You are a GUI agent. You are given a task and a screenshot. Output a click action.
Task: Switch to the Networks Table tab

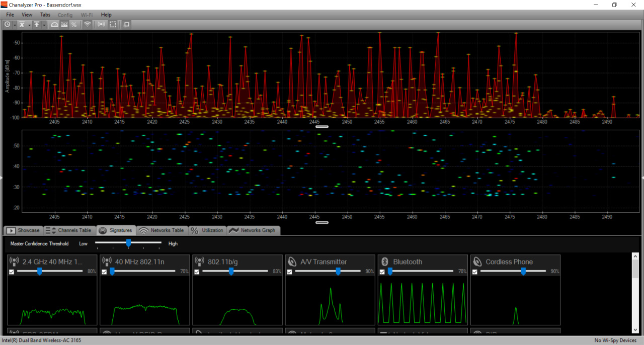161,230
